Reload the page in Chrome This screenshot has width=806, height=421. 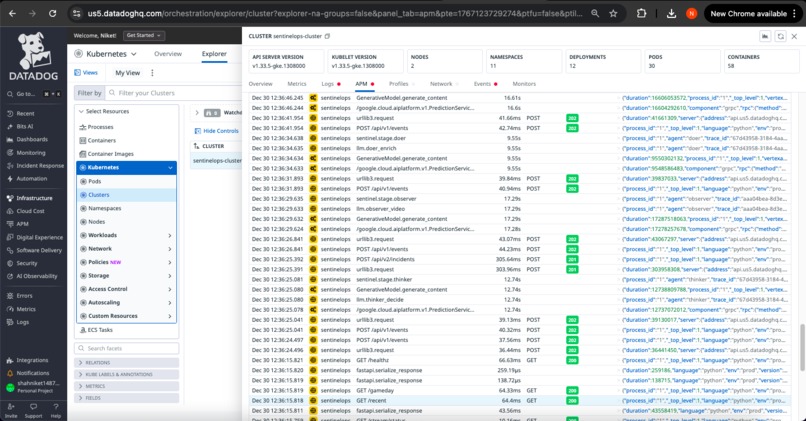[52, 14]
